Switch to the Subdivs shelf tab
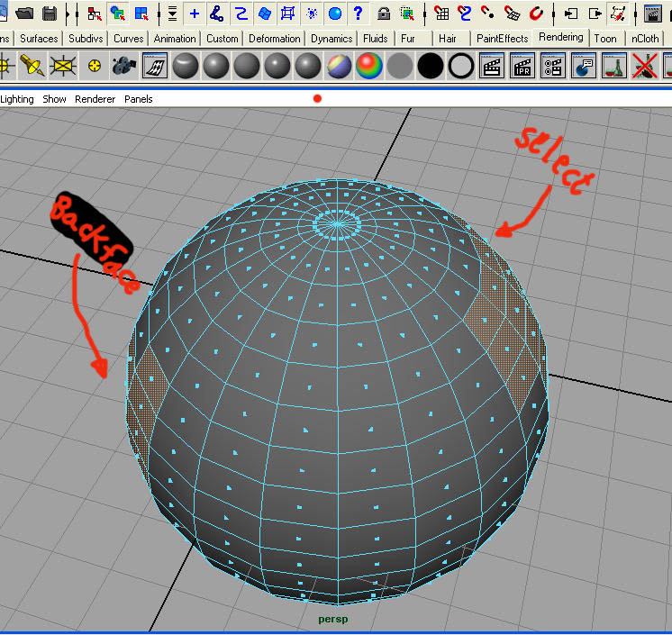The image size is (672, 635). [x=86, y=39]
